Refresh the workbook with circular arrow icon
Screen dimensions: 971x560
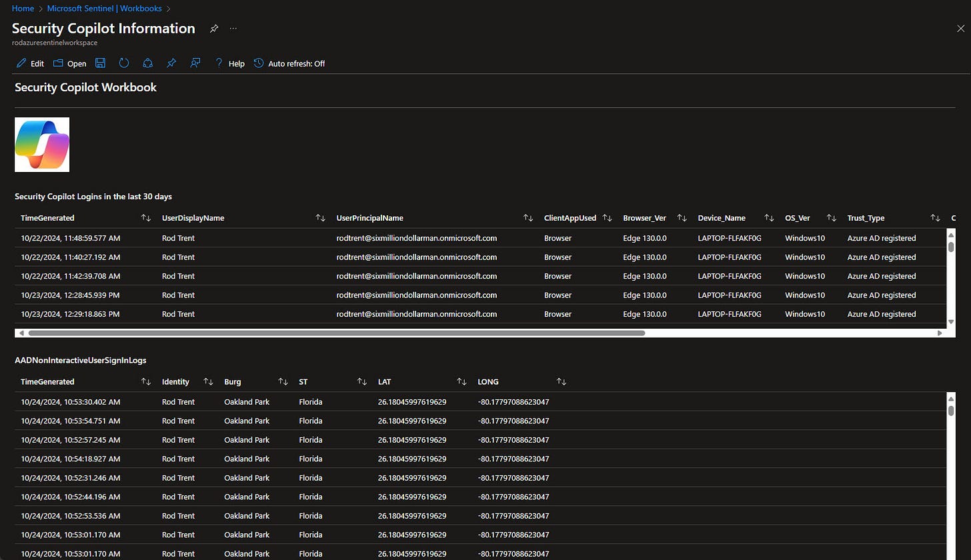tap(123, 63)
